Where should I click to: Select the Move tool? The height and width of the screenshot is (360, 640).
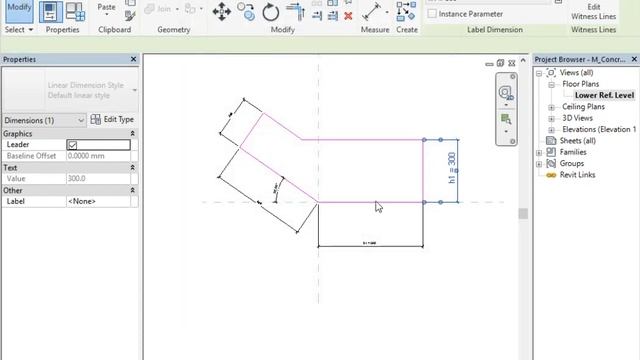point(222,11)
